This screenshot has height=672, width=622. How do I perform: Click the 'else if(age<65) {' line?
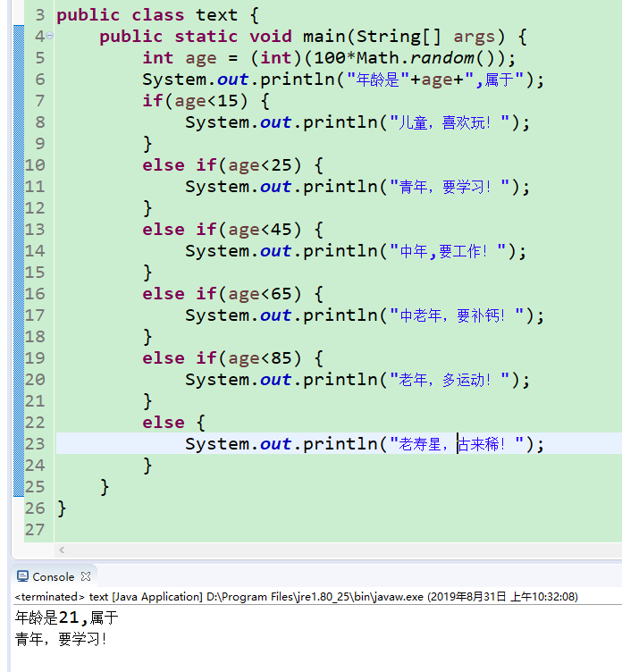[232, 294]
